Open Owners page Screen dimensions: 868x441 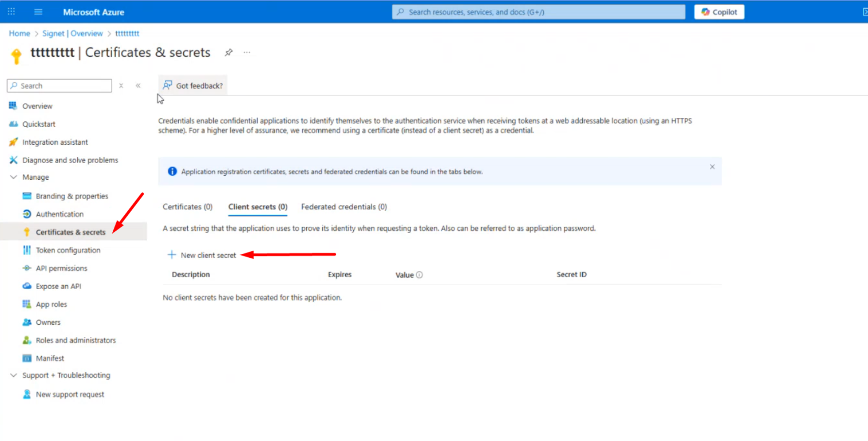pyautogui.click(x=48, y=322)
